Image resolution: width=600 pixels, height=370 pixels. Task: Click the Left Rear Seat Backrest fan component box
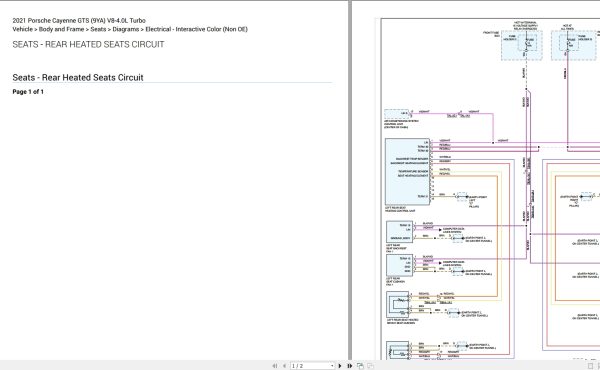point(399,232)
